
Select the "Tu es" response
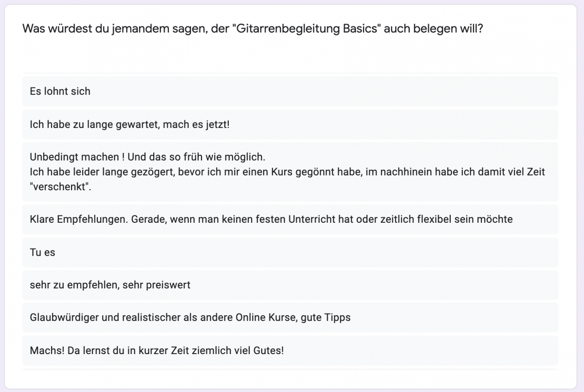[x=42, y=252]
